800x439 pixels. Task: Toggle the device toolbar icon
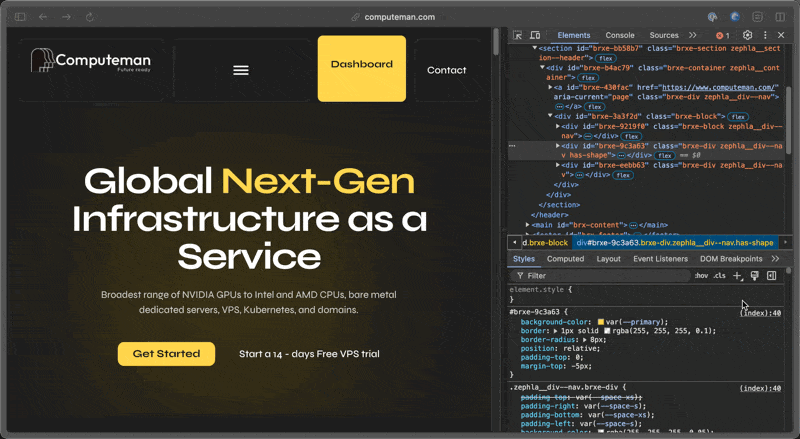(x=535, y=35)
